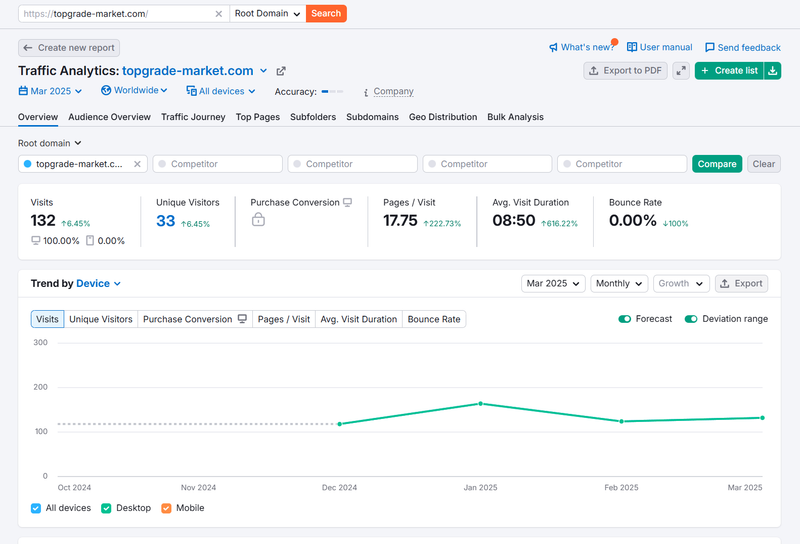800x544 pixels.
Task: Open the Mar 2025 dropdown in trend panel
Action: (x=553, y=284)
